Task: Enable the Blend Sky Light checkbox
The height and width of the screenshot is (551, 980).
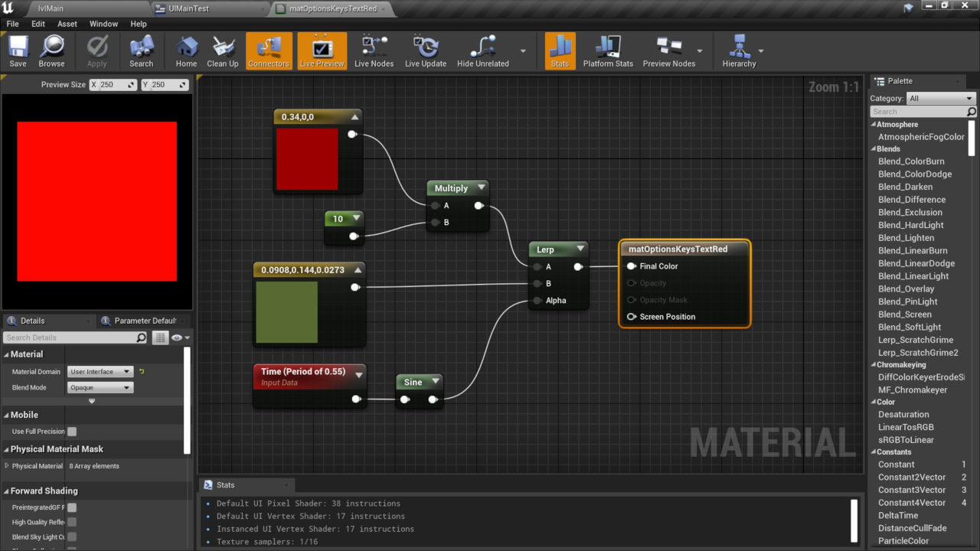Action: tap(72, 537)
